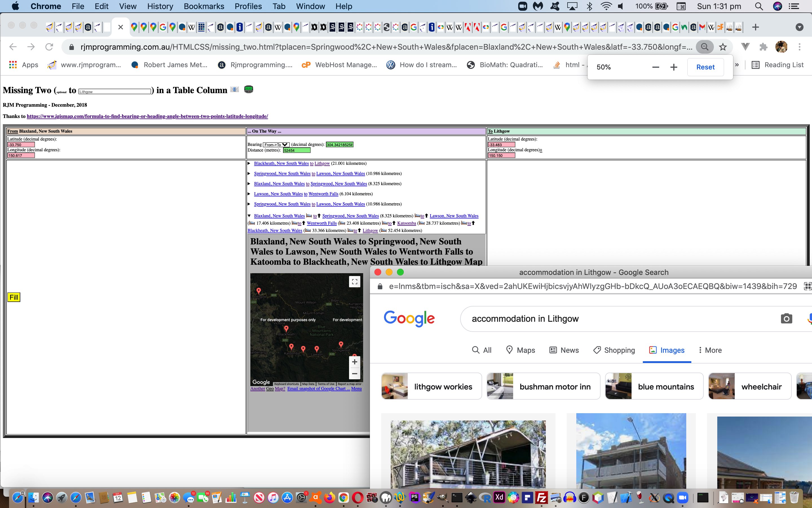Zoom in on the embedded Google map
This screenshot has height=508, width=812.
click(x=354, y=362)
